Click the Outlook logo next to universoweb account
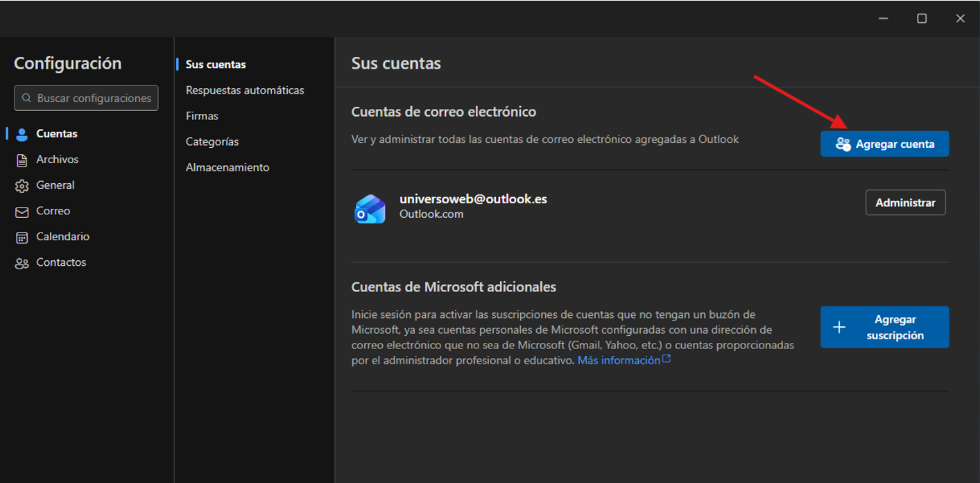This screenshot has height=483, width=980. (370, 209)
